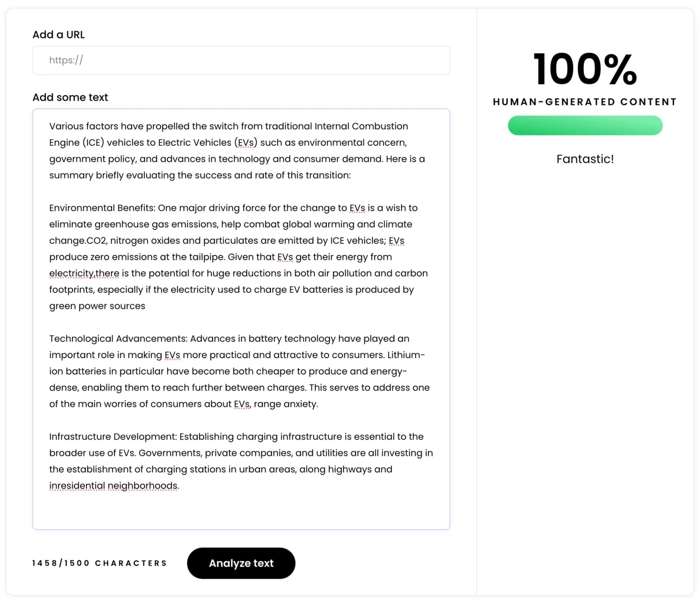Click the Analyze text button

click(241, 563)
